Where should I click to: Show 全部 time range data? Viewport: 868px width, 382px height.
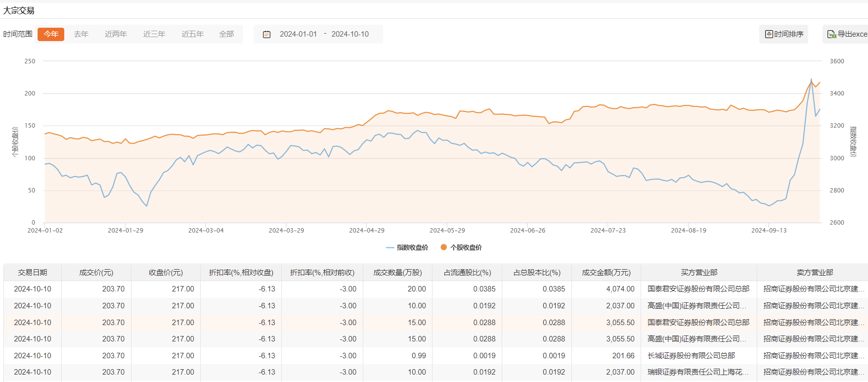(x=226, y=34)
